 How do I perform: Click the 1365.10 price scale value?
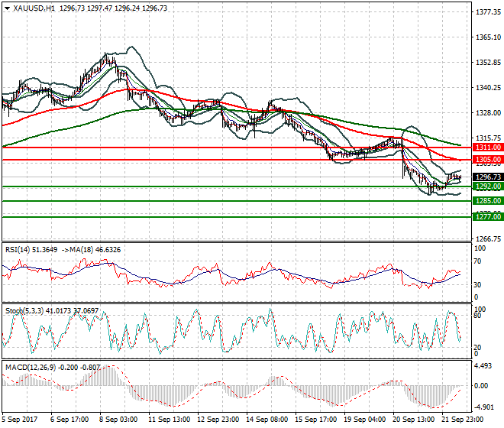coord(488,37)
